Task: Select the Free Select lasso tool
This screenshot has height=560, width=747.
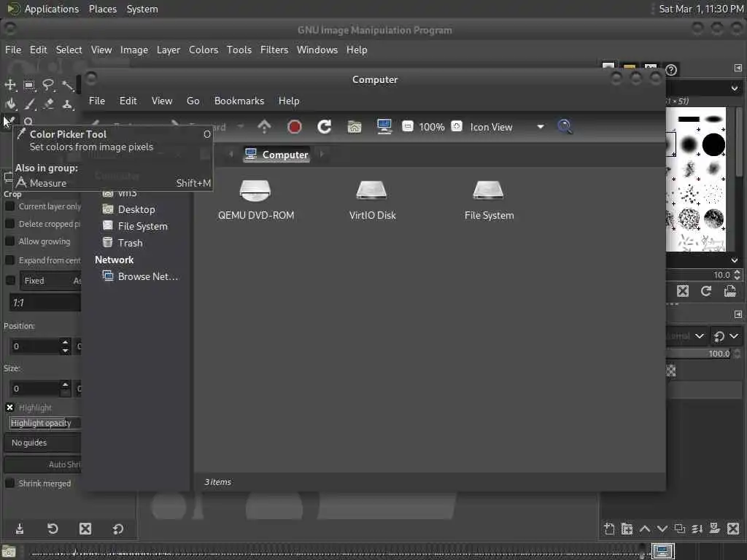Action: click(48, 85)
